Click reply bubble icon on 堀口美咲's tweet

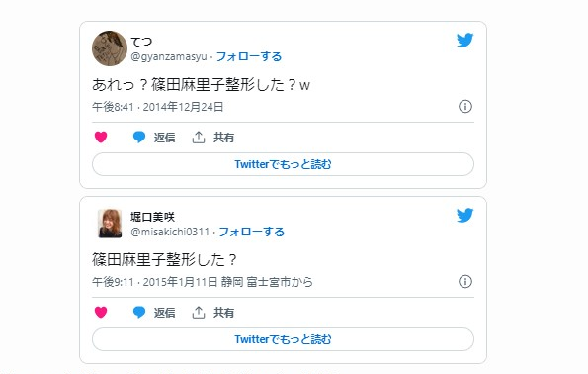coord(139,312)
